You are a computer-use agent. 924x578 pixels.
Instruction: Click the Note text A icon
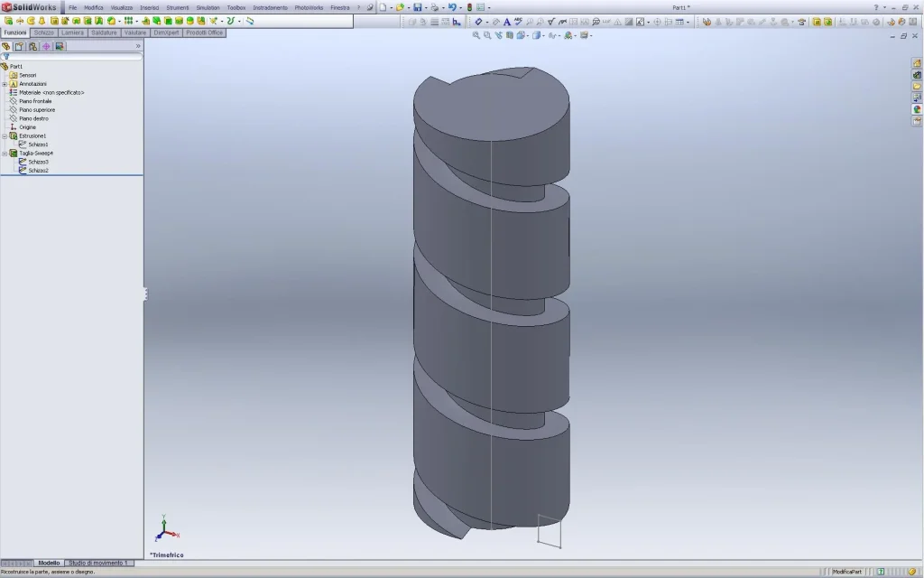click(507, 22)
